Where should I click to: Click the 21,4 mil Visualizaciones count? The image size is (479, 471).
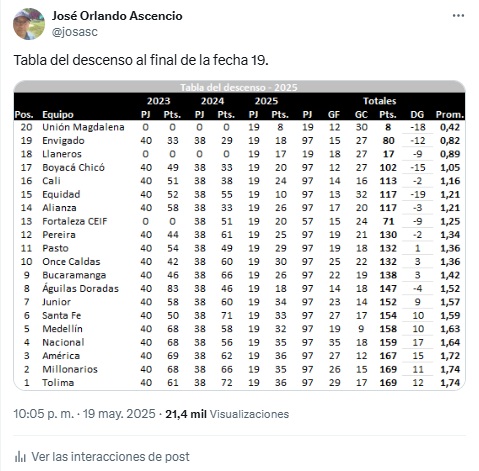pos(227,414)
